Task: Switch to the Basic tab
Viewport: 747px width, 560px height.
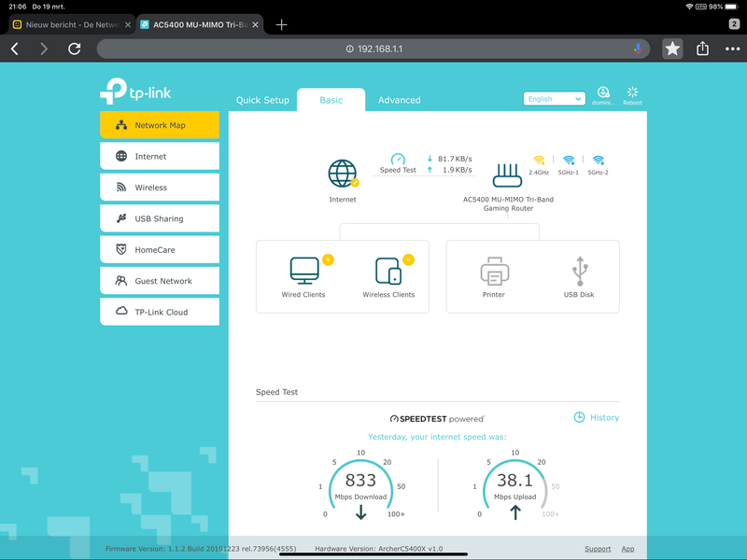Action: coord(331,100)
